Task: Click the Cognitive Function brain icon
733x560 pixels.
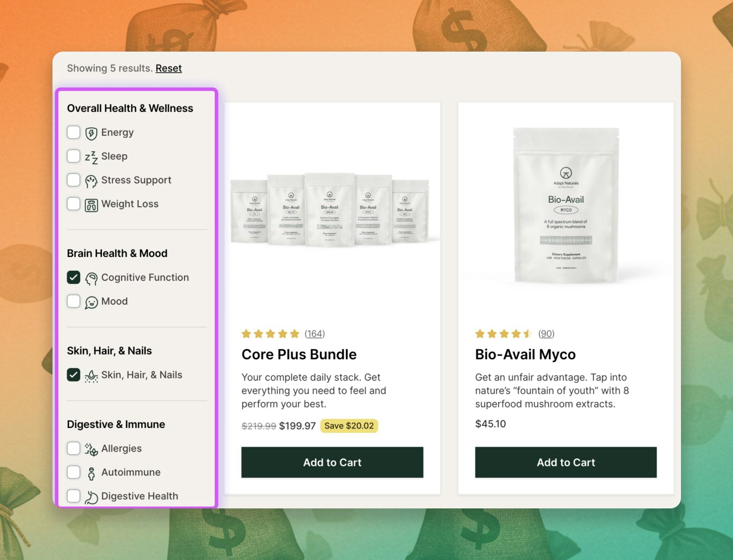Action: point(91,278)
